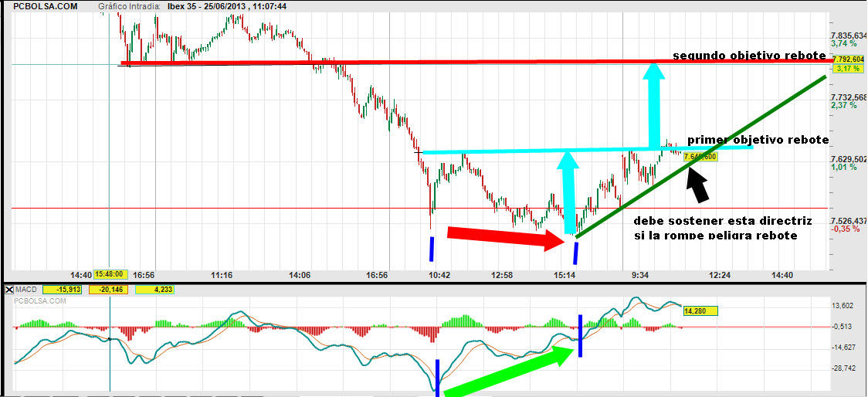This screenshot has height=397, width=868.
Task: Click the lower cyan arrow to first target
Action: (x=568, y=192)
